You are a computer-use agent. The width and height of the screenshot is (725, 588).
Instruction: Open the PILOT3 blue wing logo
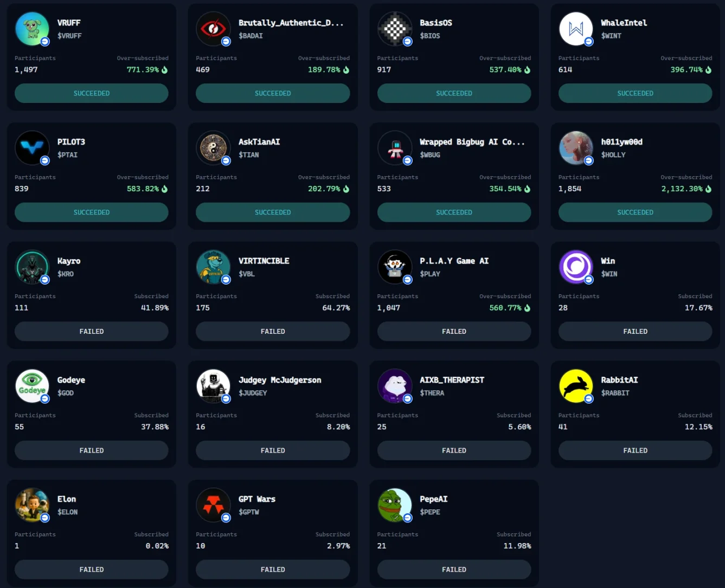pos(32,148)
